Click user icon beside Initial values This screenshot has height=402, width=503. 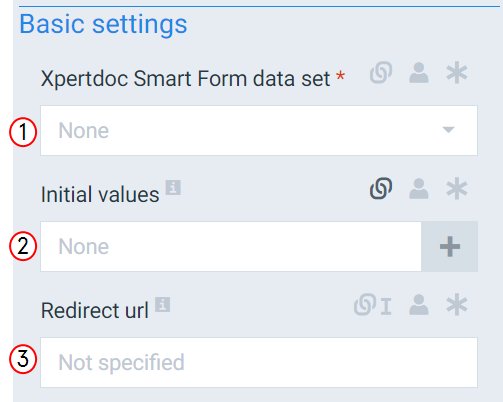click(x=419, y=189)
